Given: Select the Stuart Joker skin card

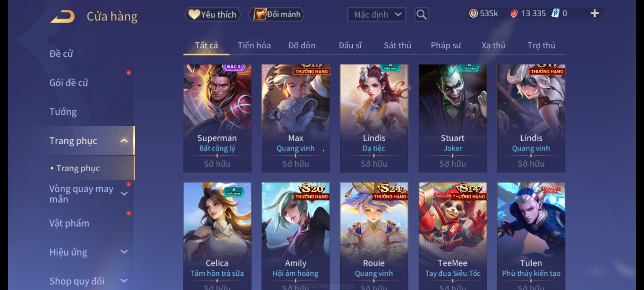Looking at the screenshot, I should pyautogui.click(x=453, y=118).
